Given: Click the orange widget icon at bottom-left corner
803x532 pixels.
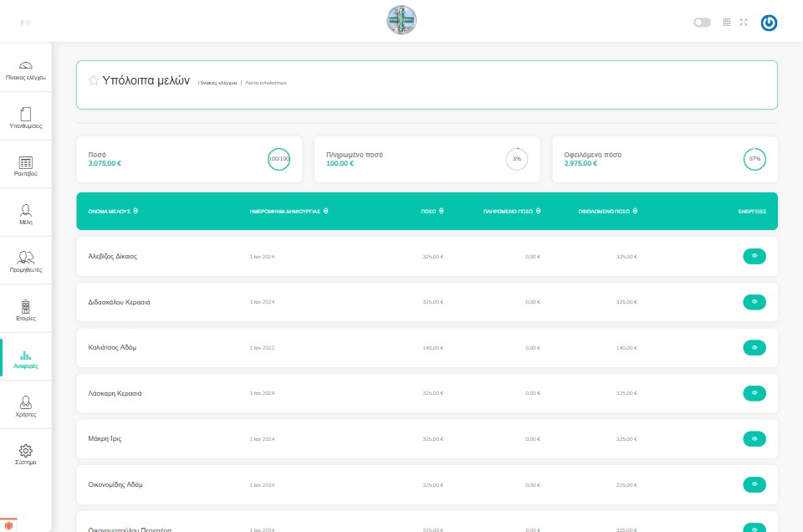Looking at the screenshot, I should (x=8, y=524).
